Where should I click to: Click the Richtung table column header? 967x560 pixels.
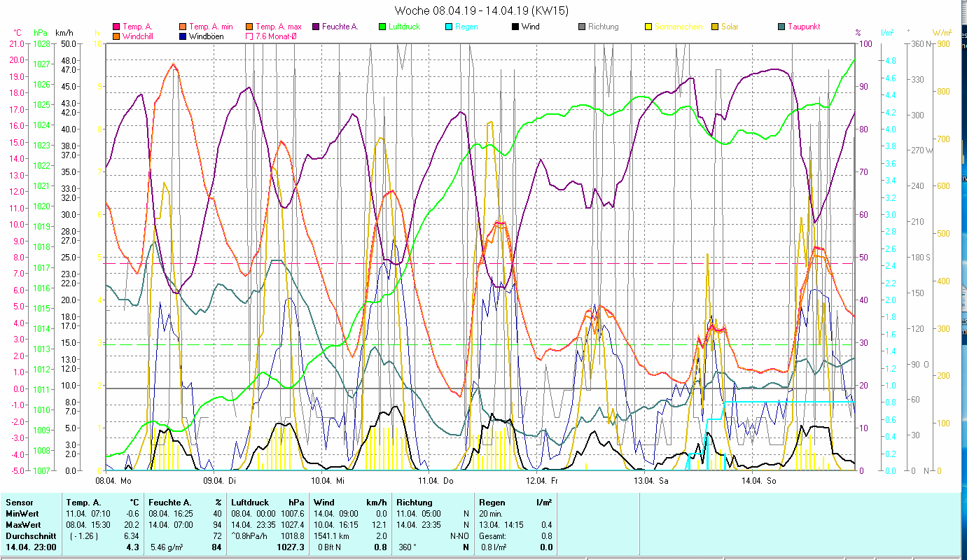[415, 503]
